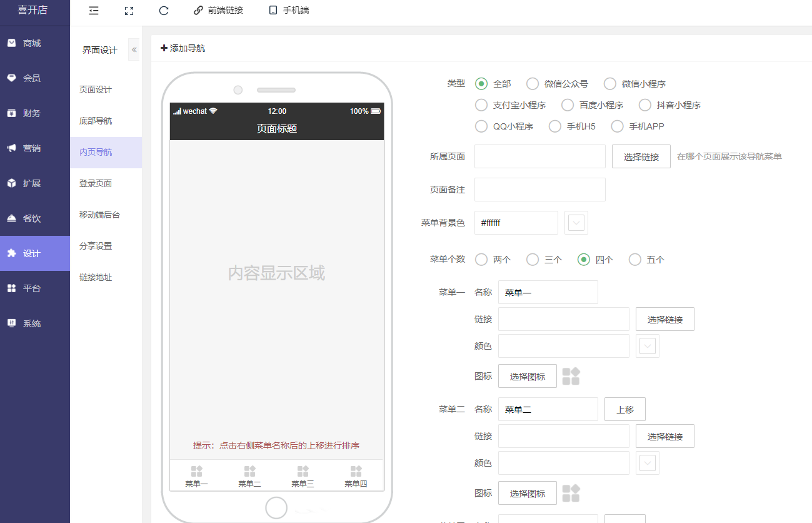Open 底部导航 in side menu
The width and height of the screenshot is (812, 523).
point(96,121)
